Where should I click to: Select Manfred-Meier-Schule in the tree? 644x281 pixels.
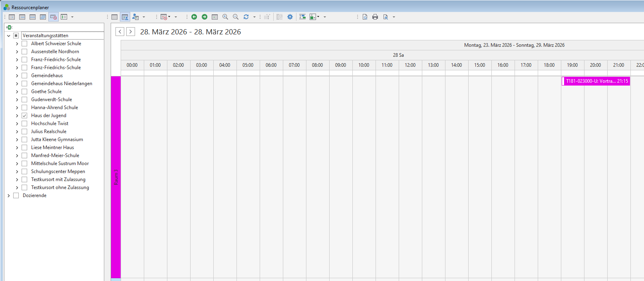pos(55,155)
